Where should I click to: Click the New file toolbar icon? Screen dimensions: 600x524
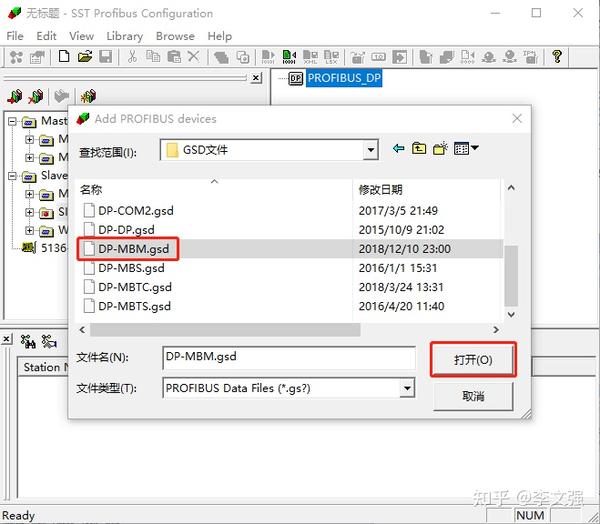[x=64, y=57]
